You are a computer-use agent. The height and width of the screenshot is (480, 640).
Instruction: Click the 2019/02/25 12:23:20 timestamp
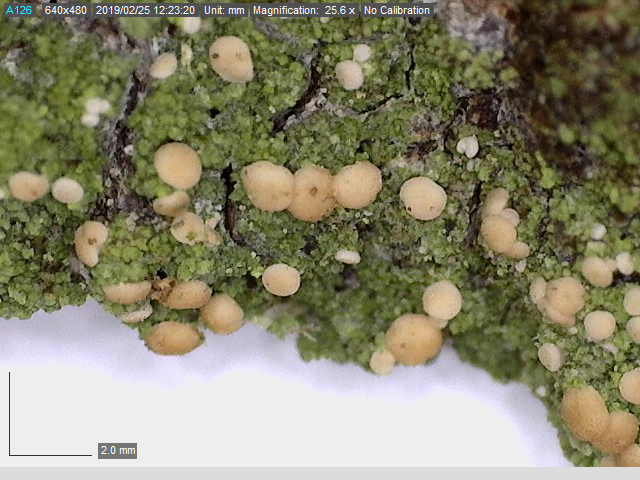[146, 10]
